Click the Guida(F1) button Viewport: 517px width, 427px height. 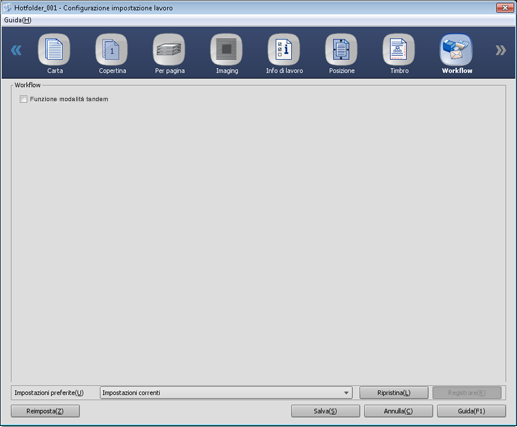pyautogui.click(x=471, y=411)
